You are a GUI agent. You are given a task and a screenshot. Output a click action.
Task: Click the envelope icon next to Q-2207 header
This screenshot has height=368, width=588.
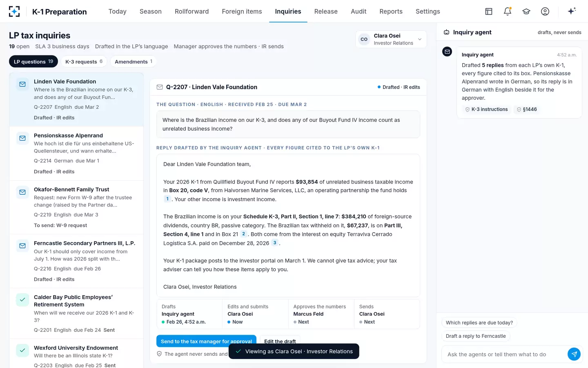160,87
